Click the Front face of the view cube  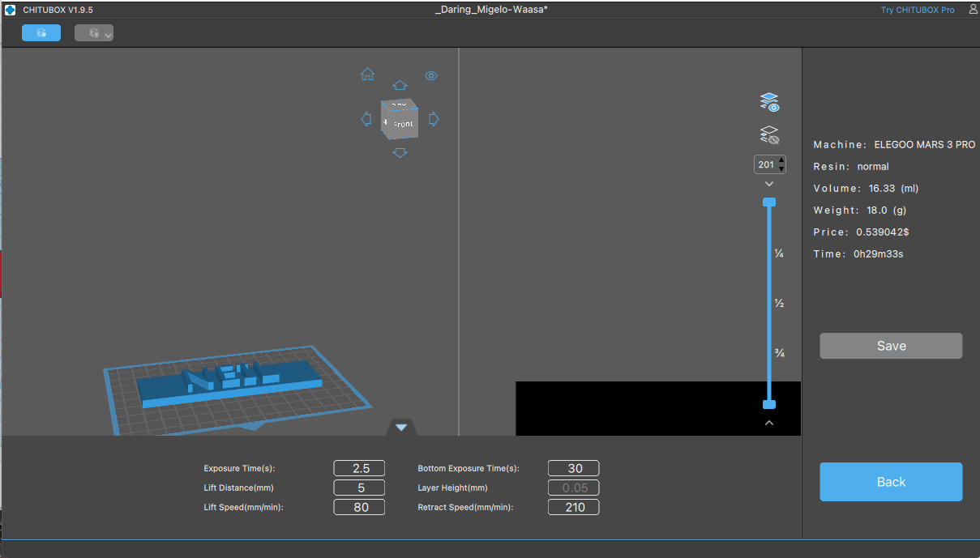[x=403, y=124]
